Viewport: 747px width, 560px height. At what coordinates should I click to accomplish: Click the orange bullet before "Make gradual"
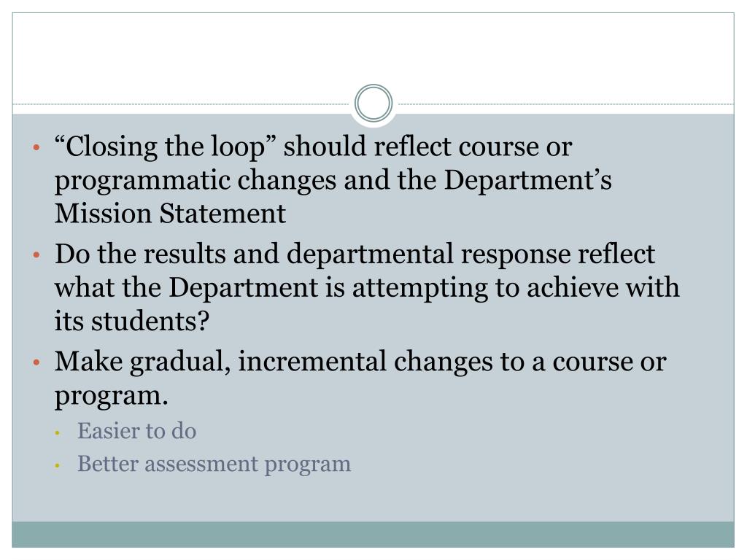pos(36,363)
